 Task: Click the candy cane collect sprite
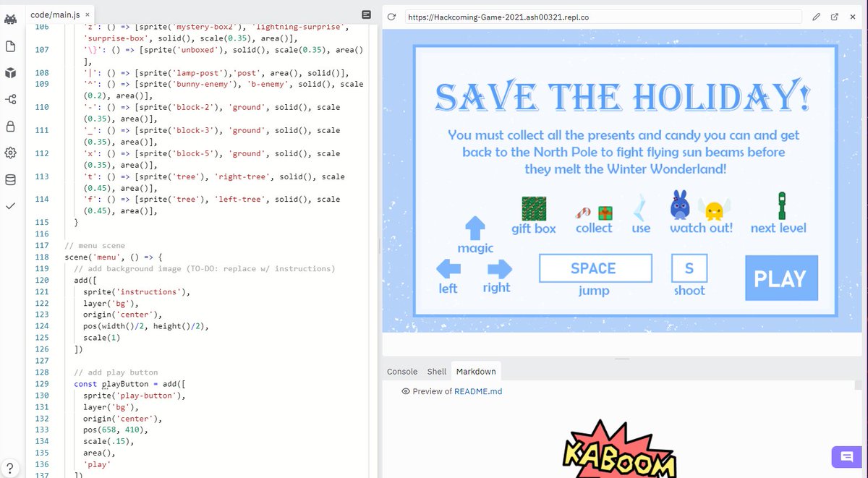[583, 213]
